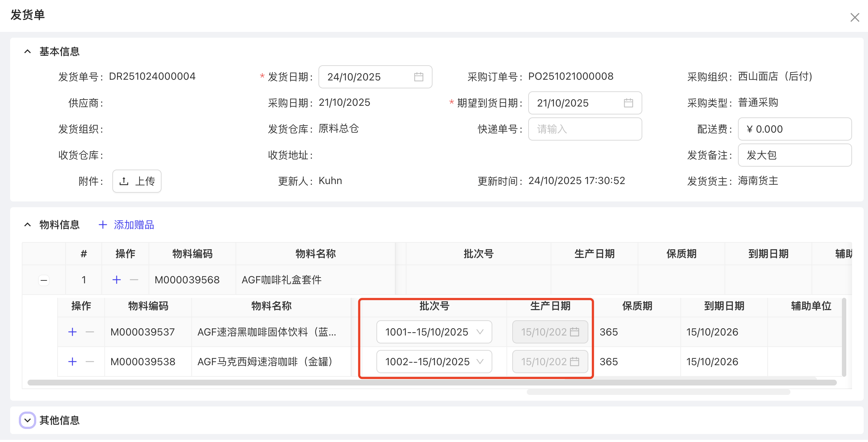Click minus icon in row 1 AGF咖啡礼盒套件
The width and height of the screenshot is (868, 442).
(134, 280)
